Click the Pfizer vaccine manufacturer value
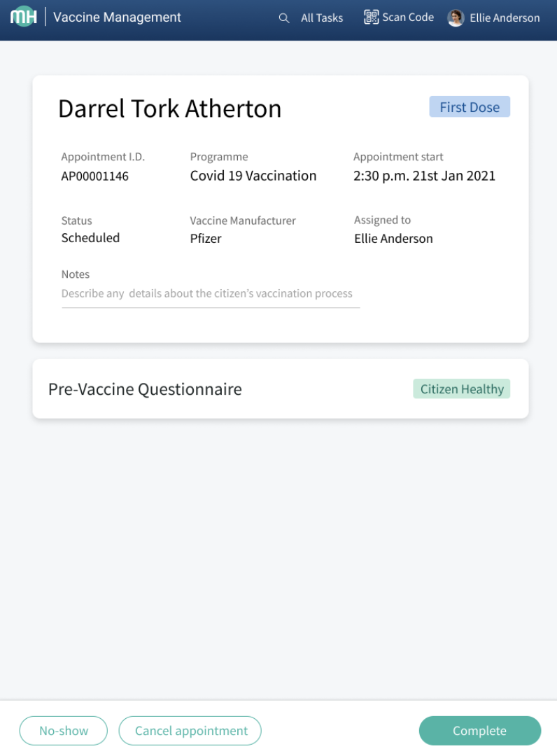 [x=206, y=239]
